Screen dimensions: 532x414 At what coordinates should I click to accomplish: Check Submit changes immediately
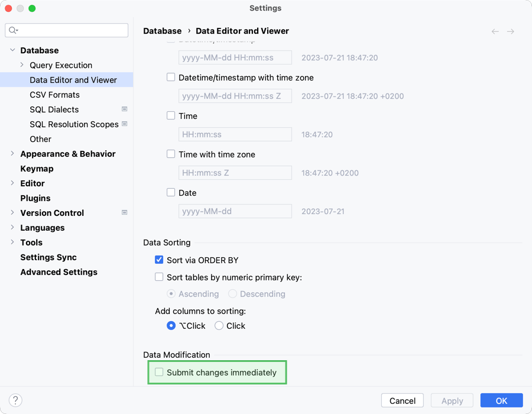point(158,373)
